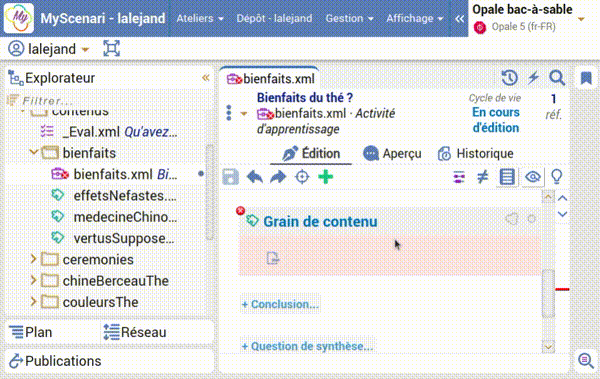Toggle fullscreen mode icon
The height and width of the screenshot is (379, 600).
point(111,49)
